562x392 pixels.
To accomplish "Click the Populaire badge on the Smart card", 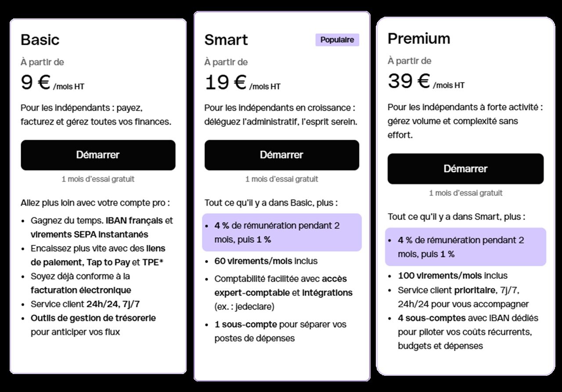I will click(x=337, y=40).
